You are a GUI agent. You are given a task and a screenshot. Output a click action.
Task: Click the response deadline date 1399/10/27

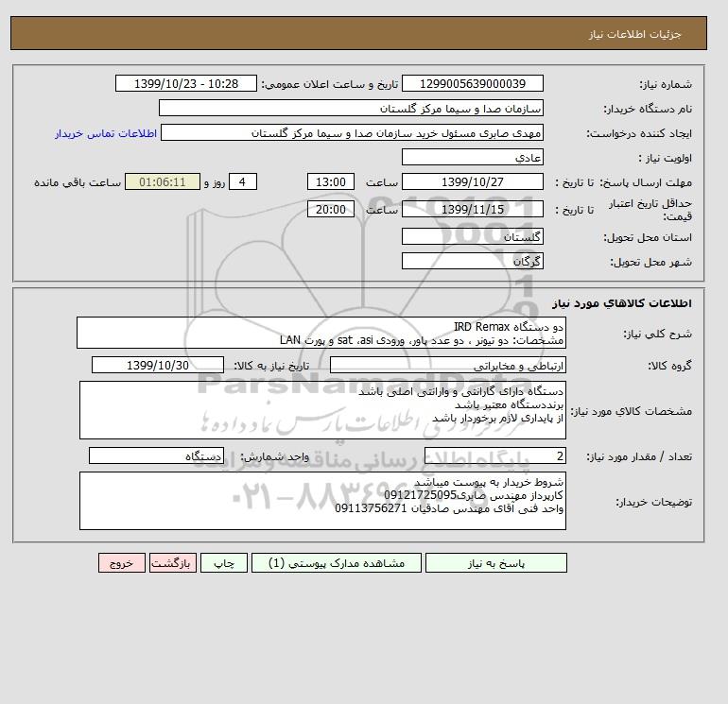[472, 182]
